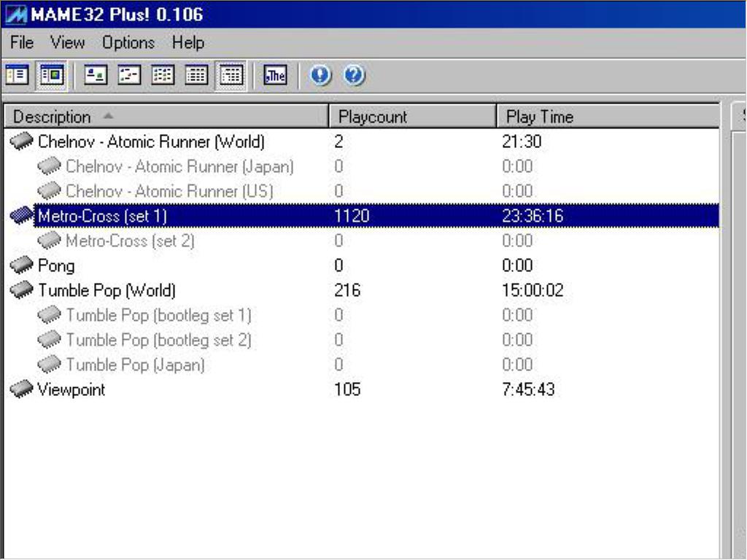Open the File menu
Screen dimensions: 747x560
coord(22,43)
